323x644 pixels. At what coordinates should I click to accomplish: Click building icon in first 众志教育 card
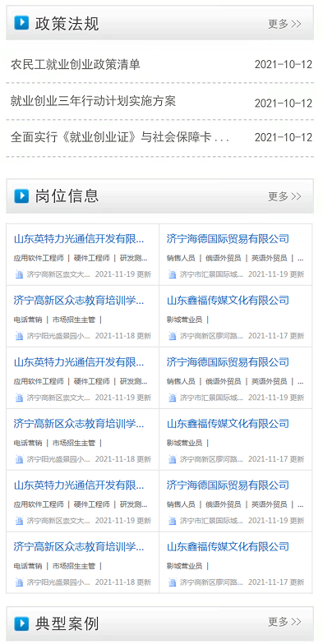[x=20, y=336]
